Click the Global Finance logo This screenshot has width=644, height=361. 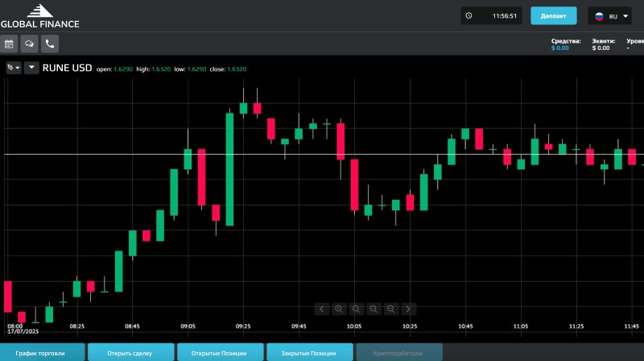pyautogui.click(x=39, y=16)
